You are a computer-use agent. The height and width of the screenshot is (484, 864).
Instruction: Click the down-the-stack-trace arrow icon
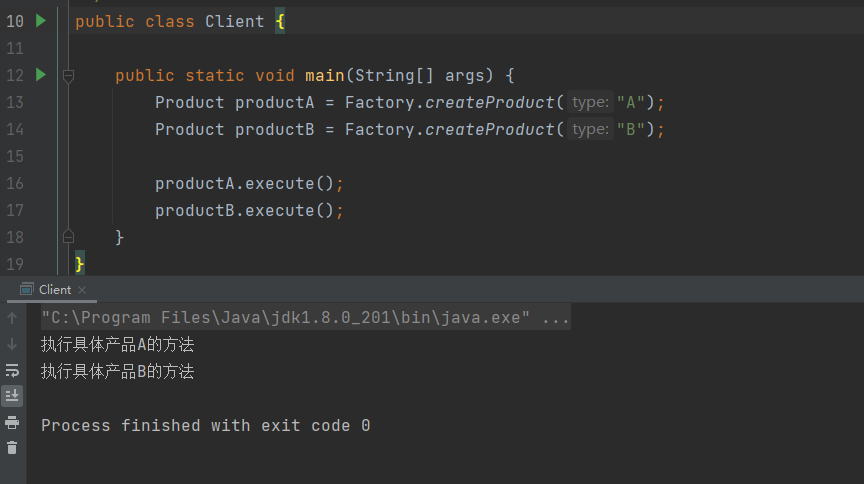[12, 345]
